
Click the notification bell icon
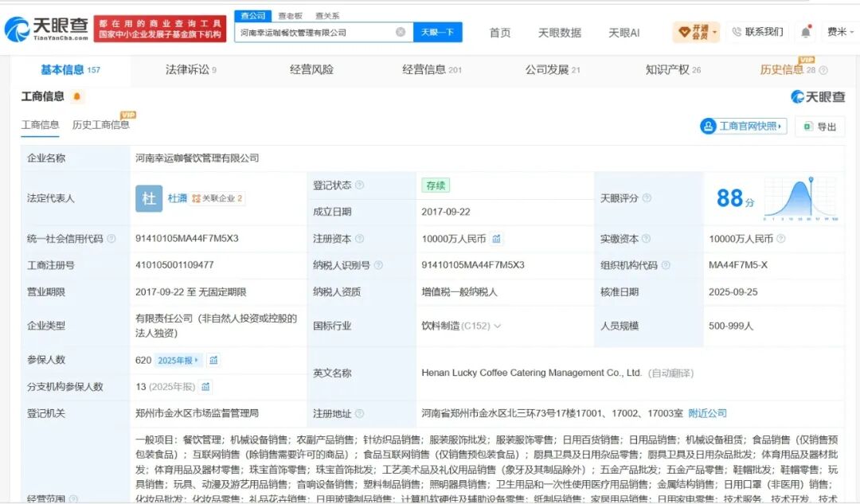click(x=805, y=33)
